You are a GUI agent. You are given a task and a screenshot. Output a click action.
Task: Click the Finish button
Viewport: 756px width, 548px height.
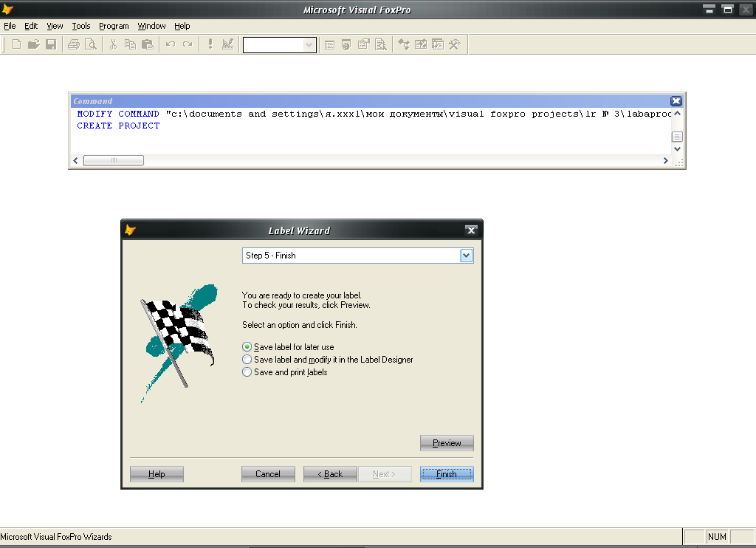click(x=447, y=474)
